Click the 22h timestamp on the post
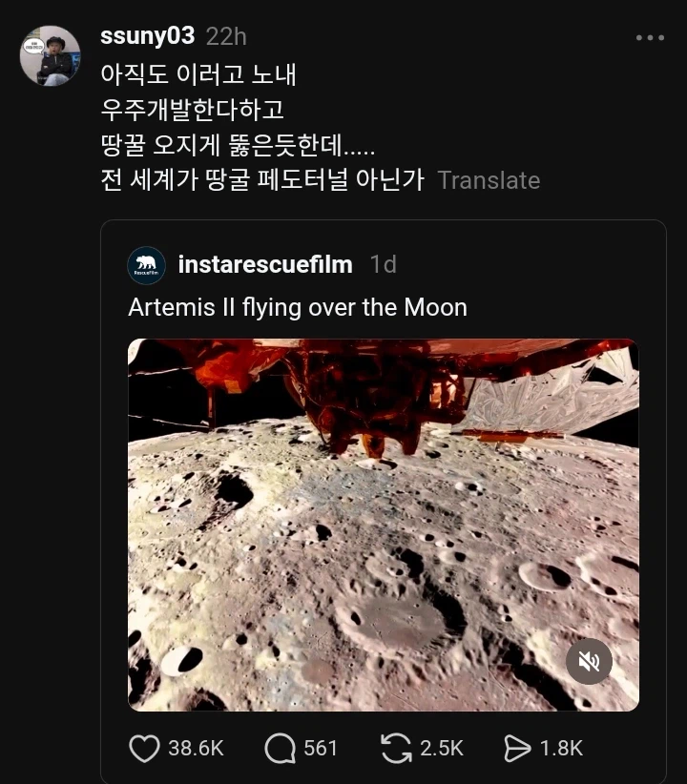This screenshot has height=784, width=687. 226,36
